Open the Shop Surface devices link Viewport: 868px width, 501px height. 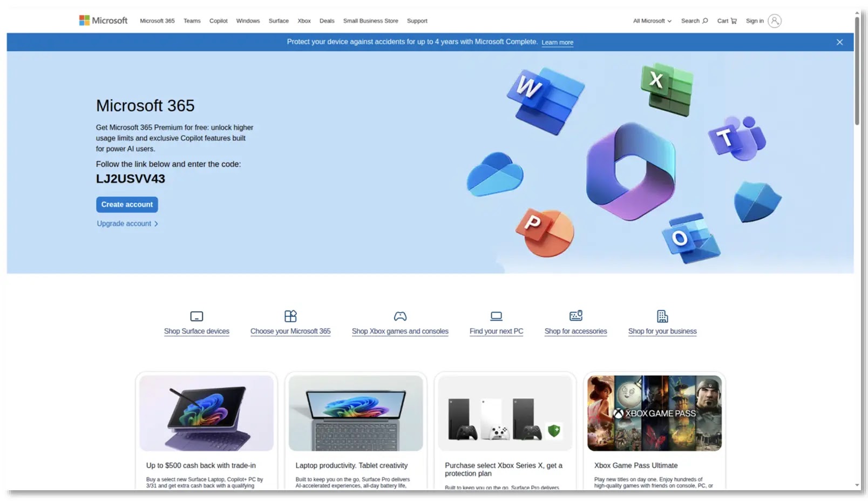coord(196,331)
